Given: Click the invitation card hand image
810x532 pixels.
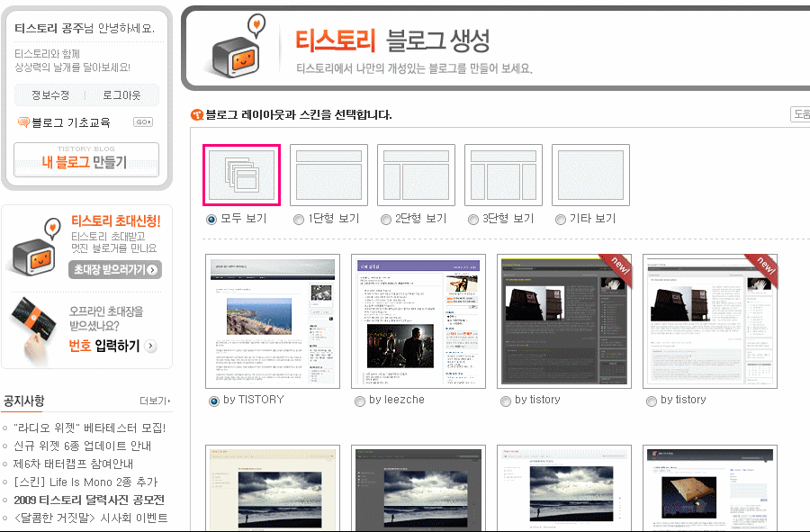Looking at the screenshot, I should 35,330.
